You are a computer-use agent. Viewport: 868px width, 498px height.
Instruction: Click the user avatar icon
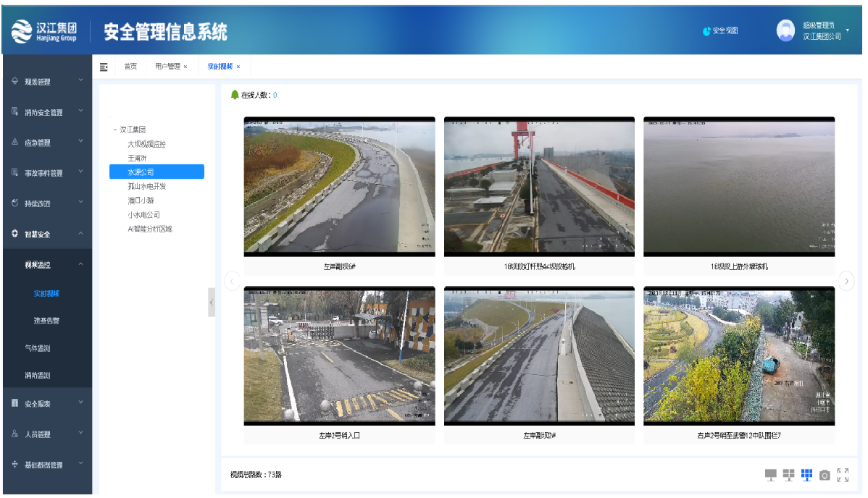[x=785, y=30]
